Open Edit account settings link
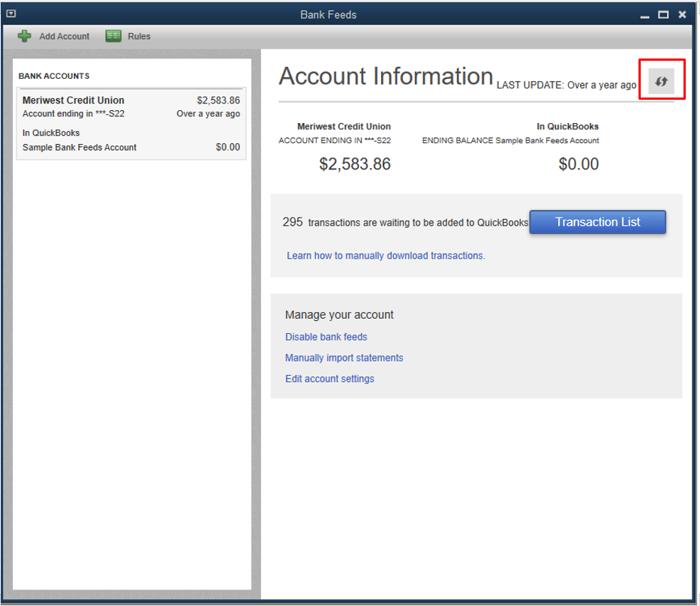Screen dimensions: 700x606 [329, 379]
